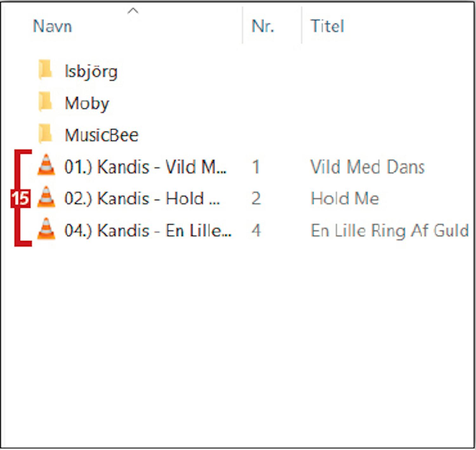Select file 04.) Kandis - En Lille...
This screenshot has width=476, height=450.
pyautogui.click(x=148, y=230)
